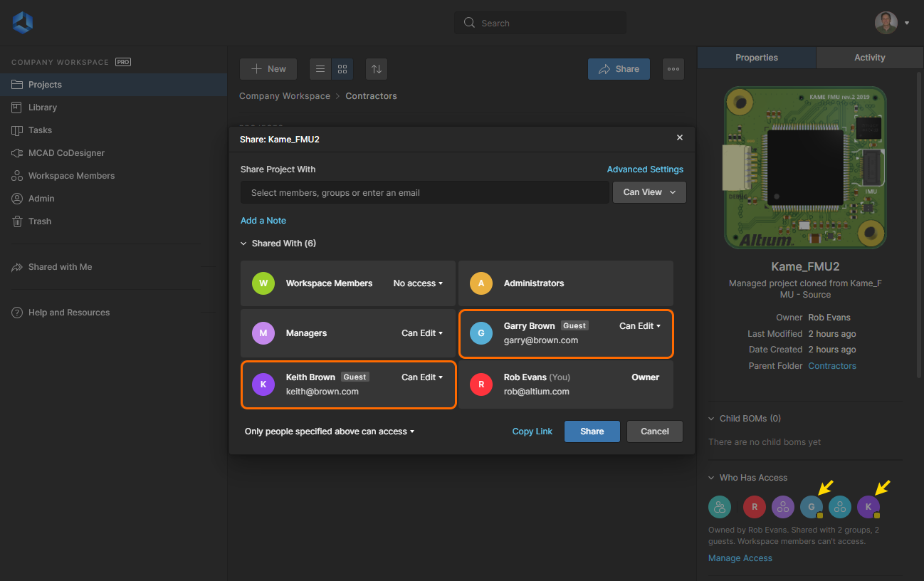Image resolution: width=924 pixels, height=581 pixels.
Task: Click the teal group avatar beside K avatar
Action: click(840, 507)
